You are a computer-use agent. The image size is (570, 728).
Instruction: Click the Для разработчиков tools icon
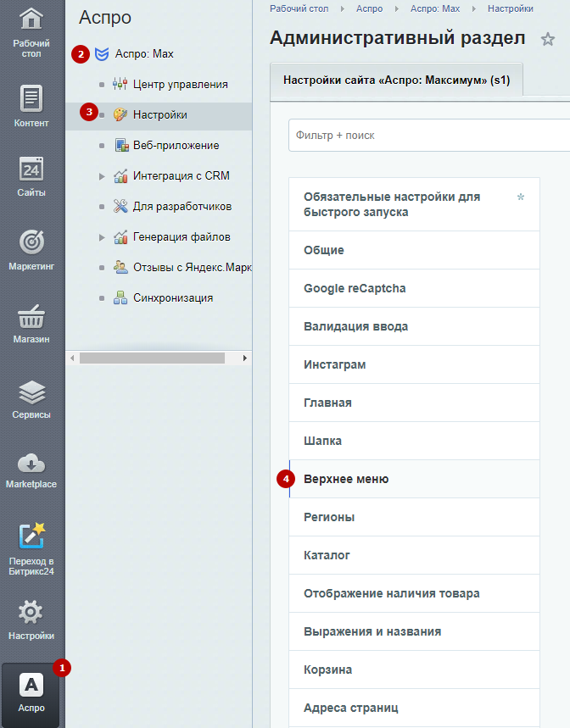(x=120, y=206)
